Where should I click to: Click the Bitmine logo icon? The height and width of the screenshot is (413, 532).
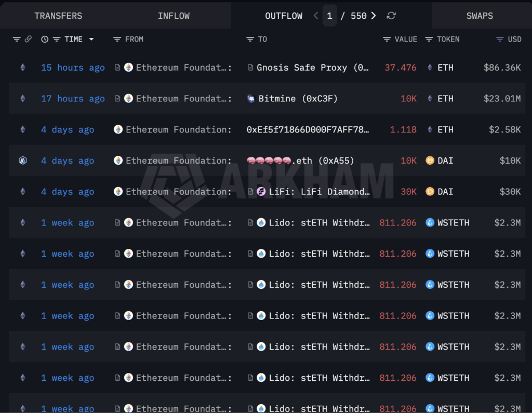(x=251, y=99)
